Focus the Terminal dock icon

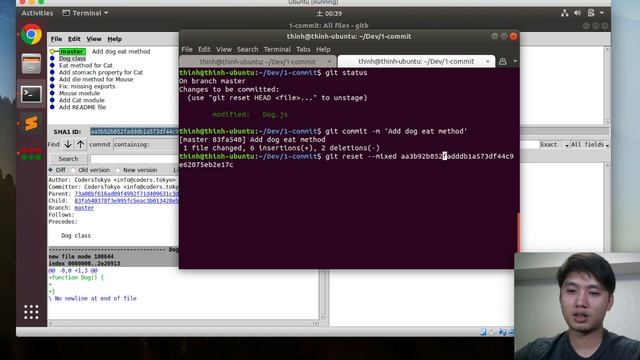coord(31,94)
